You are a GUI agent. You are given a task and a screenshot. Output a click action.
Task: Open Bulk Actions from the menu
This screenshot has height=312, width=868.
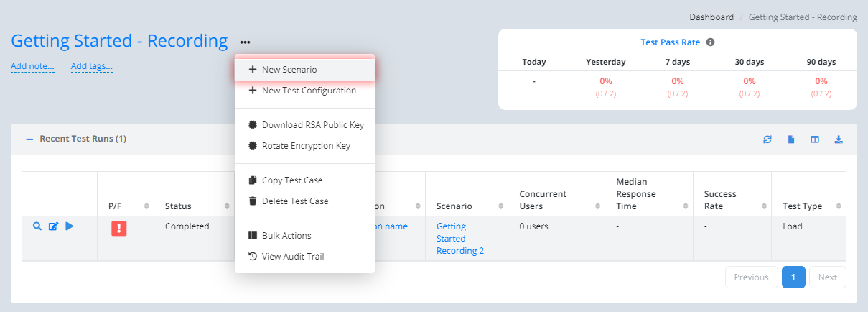pos(304,236)
